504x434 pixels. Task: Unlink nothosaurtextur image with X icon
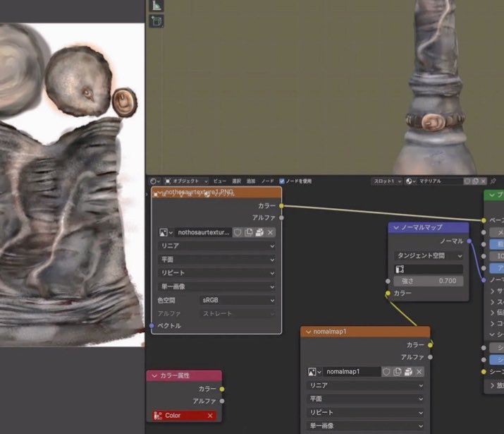(x=270, y=232)
